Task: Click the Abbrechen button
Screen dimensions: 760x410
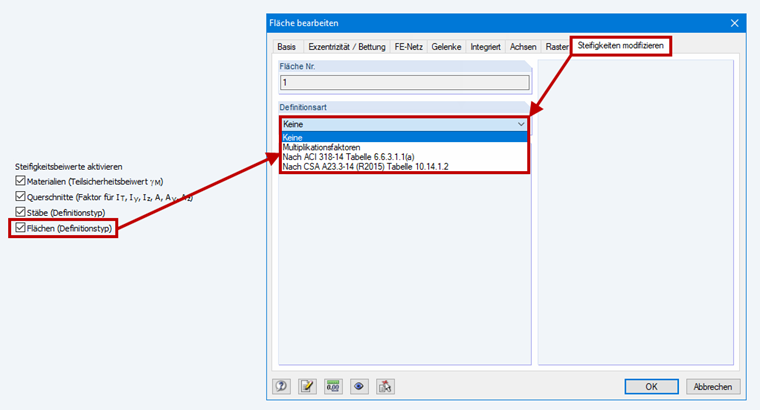Action: [713, 387]
